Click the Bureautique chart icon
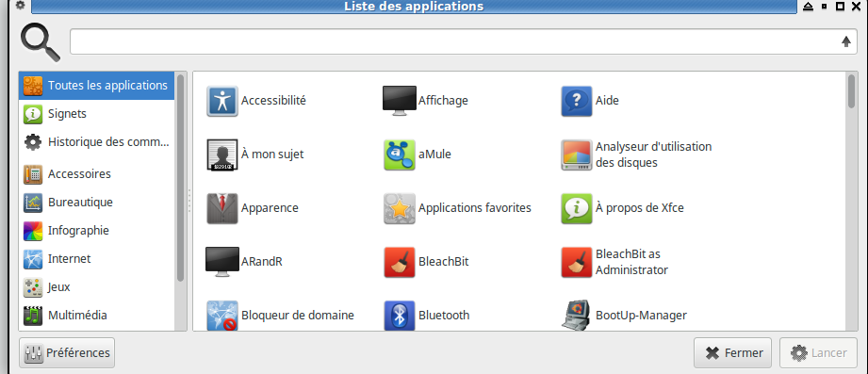This screenshot has width=868, height=374. (x=33, y=203)
